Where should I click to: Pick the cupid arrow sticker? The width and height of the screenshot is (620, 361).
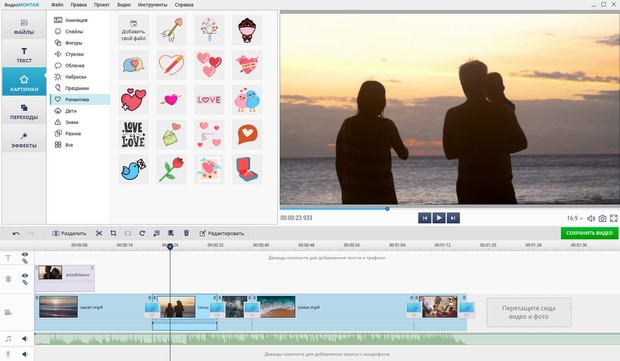tap(171, 30)
